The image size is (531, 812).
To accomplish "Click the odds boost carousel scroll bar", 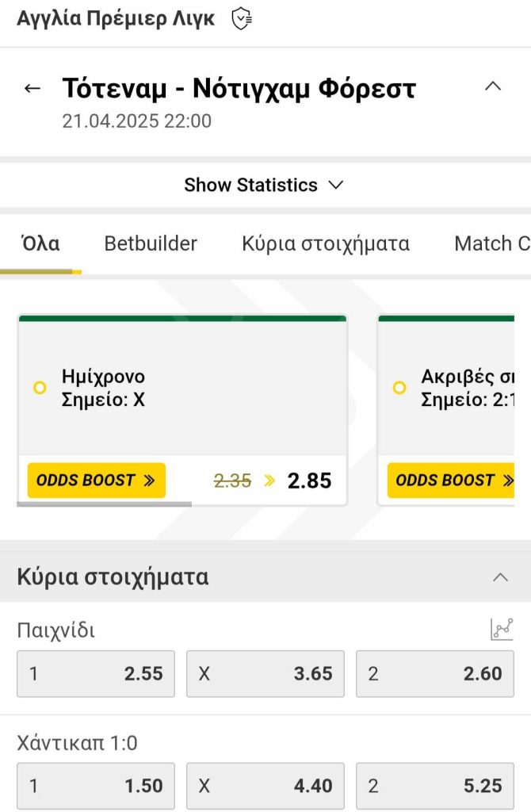I will [x=104, y=504].
